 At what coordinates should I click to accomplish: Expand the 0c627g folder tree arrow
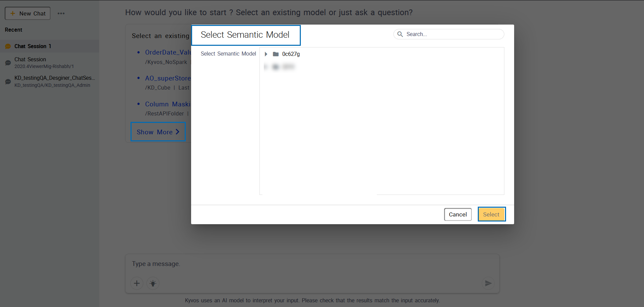click(x=266, y=54)
